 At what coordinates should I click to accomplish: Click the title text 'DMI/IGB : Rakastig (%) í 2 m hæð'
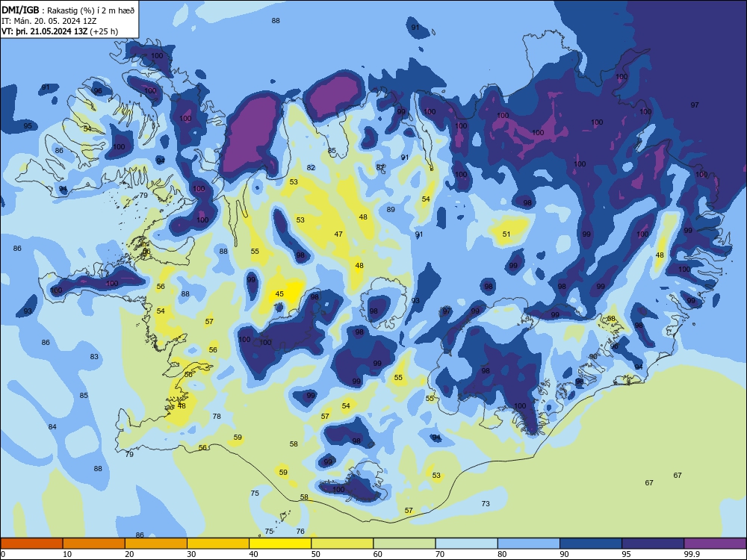click(x=68, y=10)
